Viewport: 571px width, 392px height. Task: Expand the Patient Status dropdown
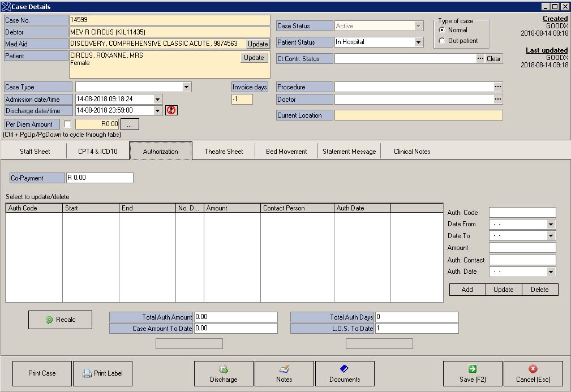419,42
